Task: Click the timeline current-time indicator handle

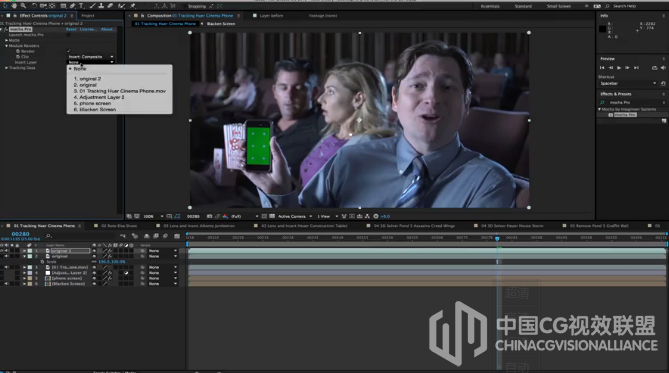Action: pos(497,239)
